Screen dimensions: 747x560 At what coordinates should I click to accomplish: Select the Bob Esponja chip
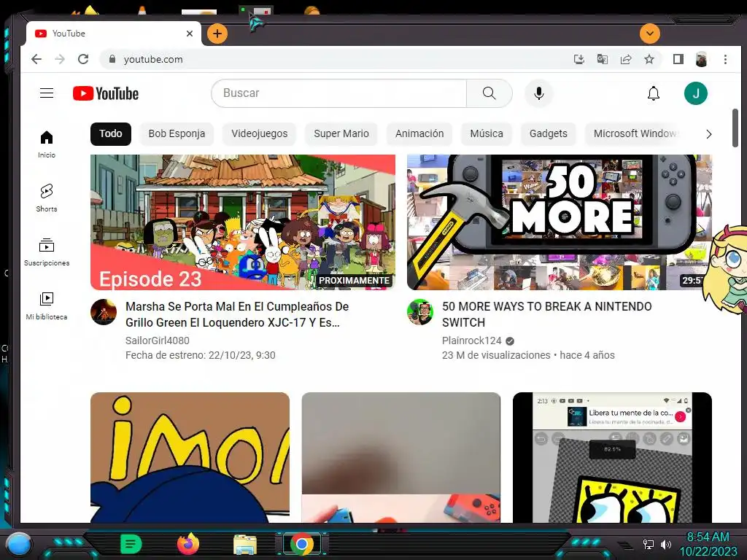(177, 134)
